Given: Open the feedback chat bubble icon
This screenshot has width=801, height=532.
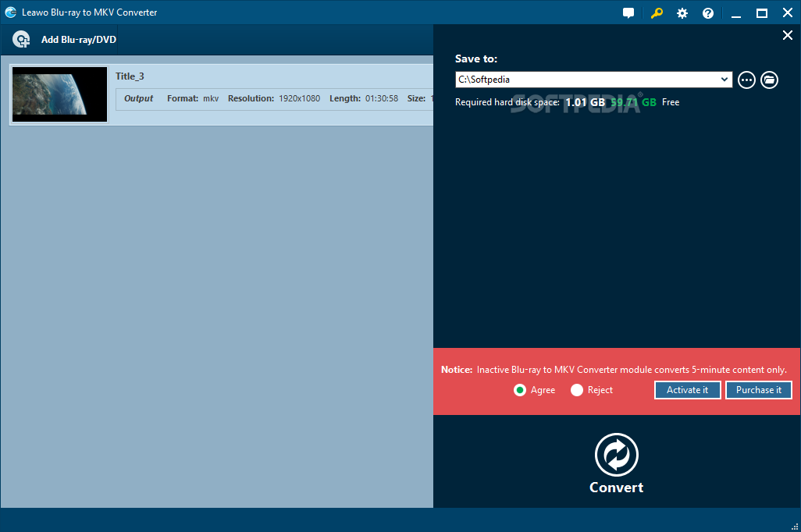Looking at the screenshot, I should 628,13.
